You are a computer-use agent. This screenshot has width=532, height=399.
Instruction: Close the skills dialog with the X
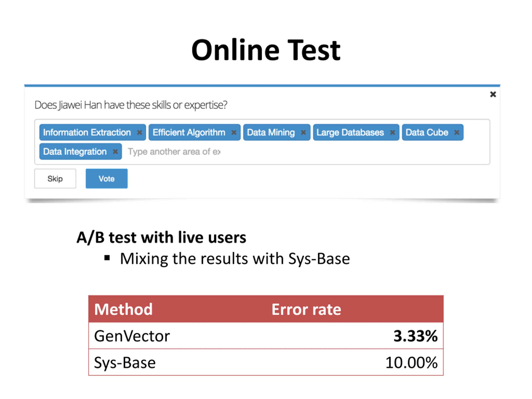(493, 94)
